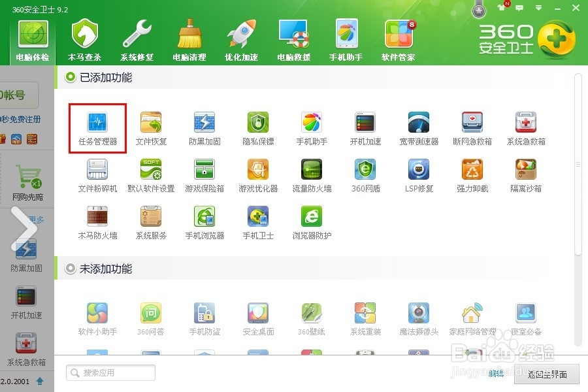Open the 任务管理器 tool

(x=97, y=129)
